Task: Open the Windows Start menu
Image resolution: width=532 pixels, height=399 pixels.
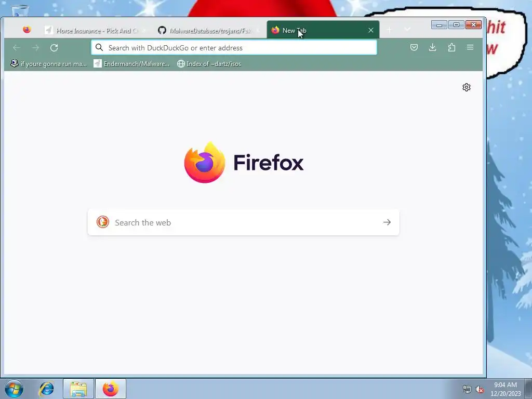Action: [x=14, y=389]
